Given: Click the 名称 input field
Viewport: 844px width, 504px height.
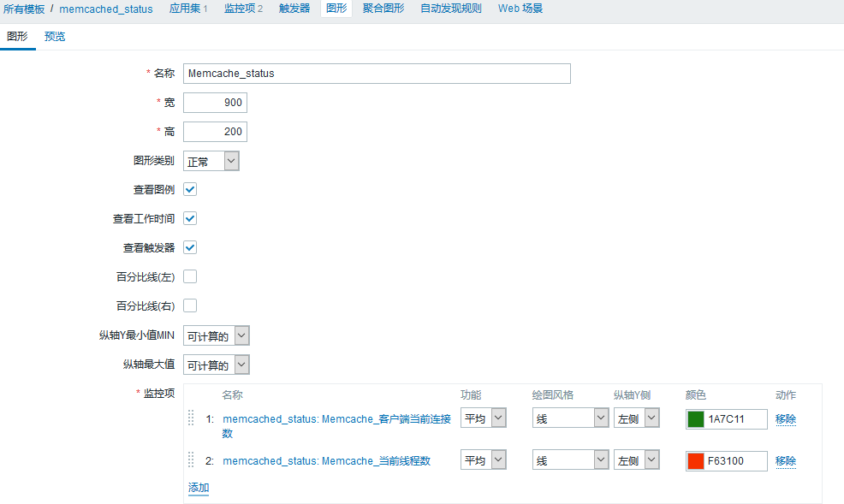Looking at the screenshot, I should coord(377,74).
